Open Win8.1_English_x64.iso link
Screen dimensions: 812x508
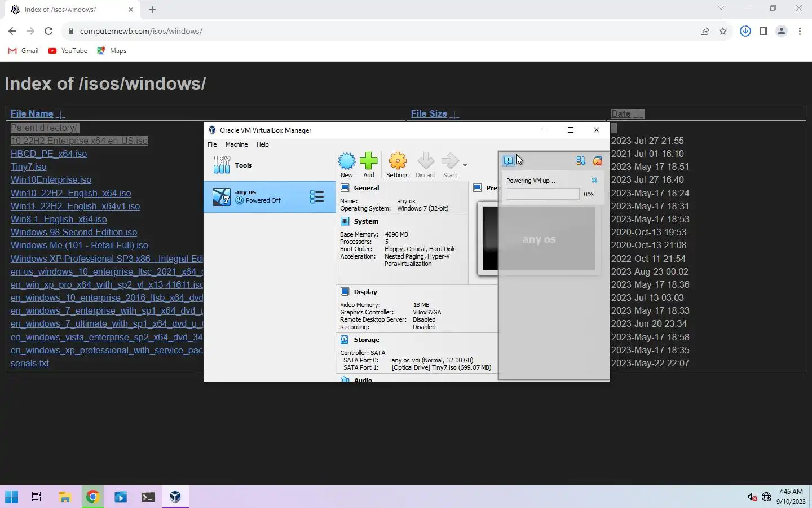pos(59,219)
